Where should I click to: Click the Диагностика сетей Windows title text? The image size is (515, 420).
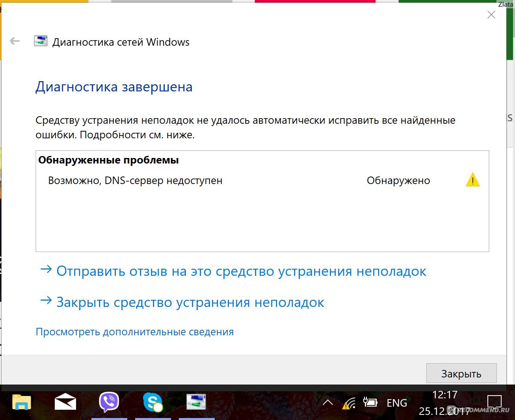(121, 42)
